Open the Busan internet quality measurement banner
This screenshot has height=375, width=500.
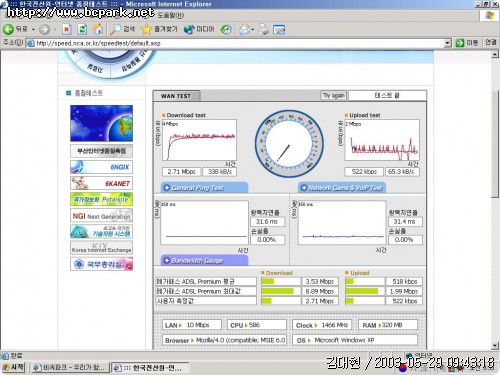click(101, 151)
